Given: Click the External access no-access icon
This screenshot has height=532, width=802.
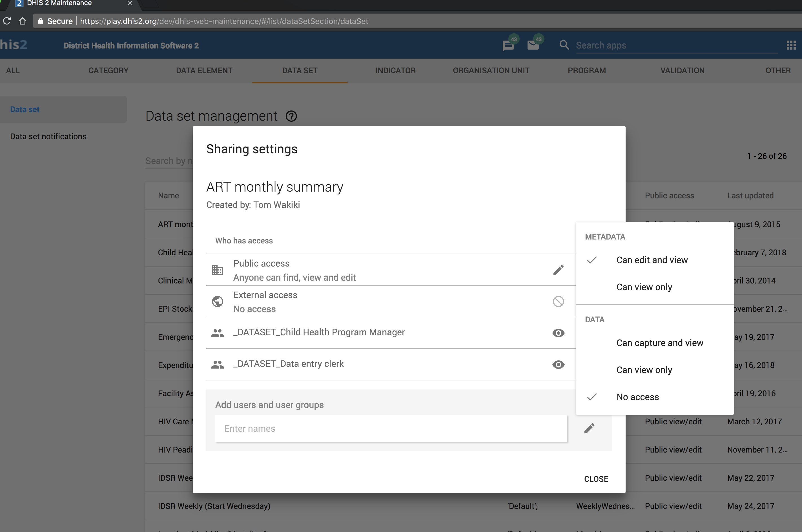Looking at the screenshot, I should (x=558, y=301).
